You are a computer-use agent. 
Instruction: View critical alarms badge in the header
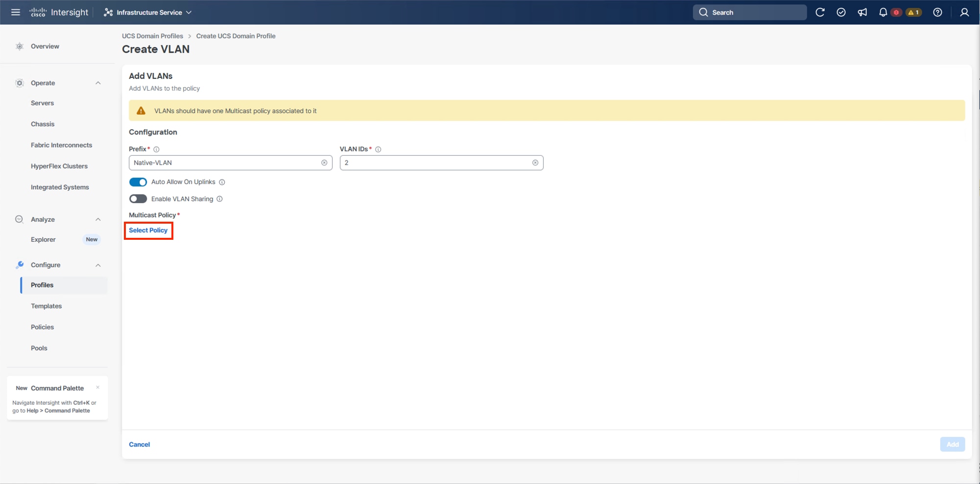(897, 12)
